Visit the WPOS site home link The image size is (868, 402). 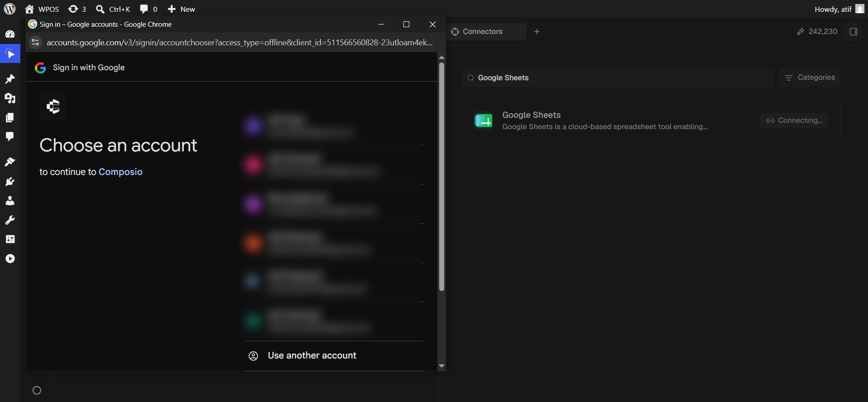[x=42, y=9]
